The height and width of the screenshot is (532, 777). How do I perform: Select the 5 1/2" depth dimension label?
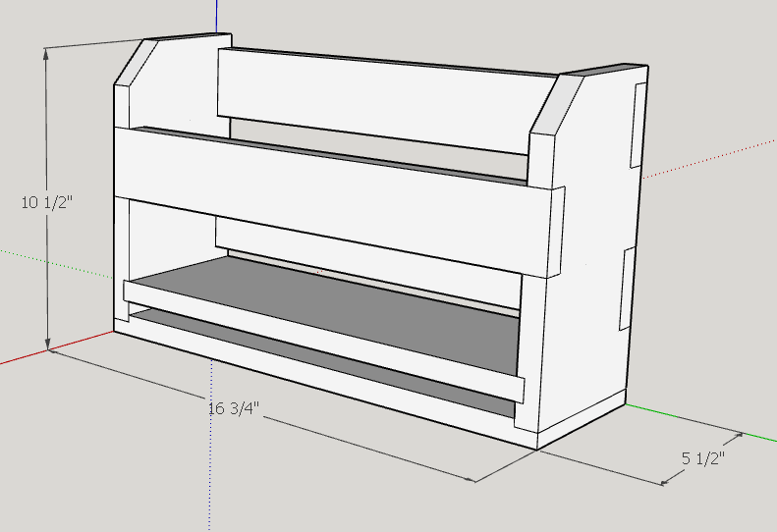point(703,458)
